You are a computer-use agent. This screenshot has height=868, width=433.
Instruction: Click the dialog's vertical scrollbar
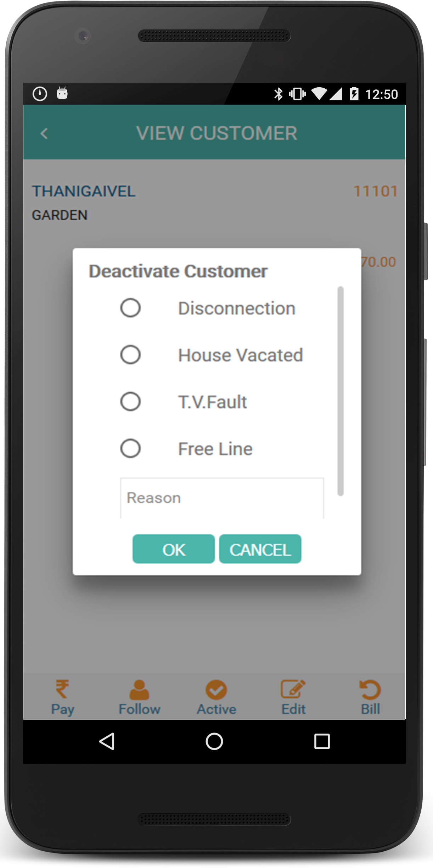pos(341,391)
